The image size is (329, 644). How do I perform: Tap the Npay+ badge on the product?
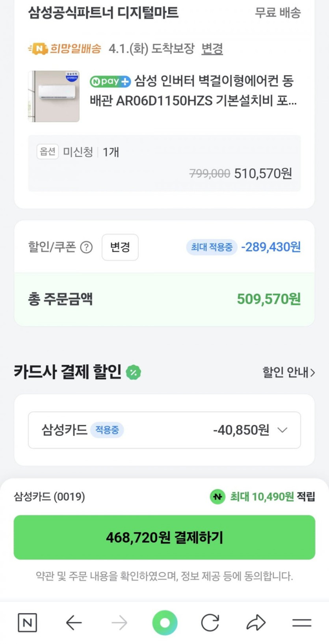110,82
